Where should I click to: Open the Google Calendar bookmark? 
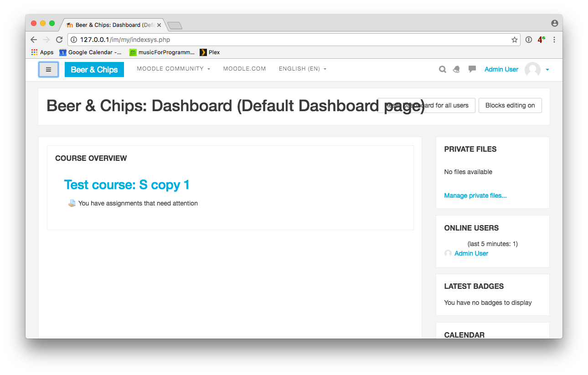click(91, 52)
